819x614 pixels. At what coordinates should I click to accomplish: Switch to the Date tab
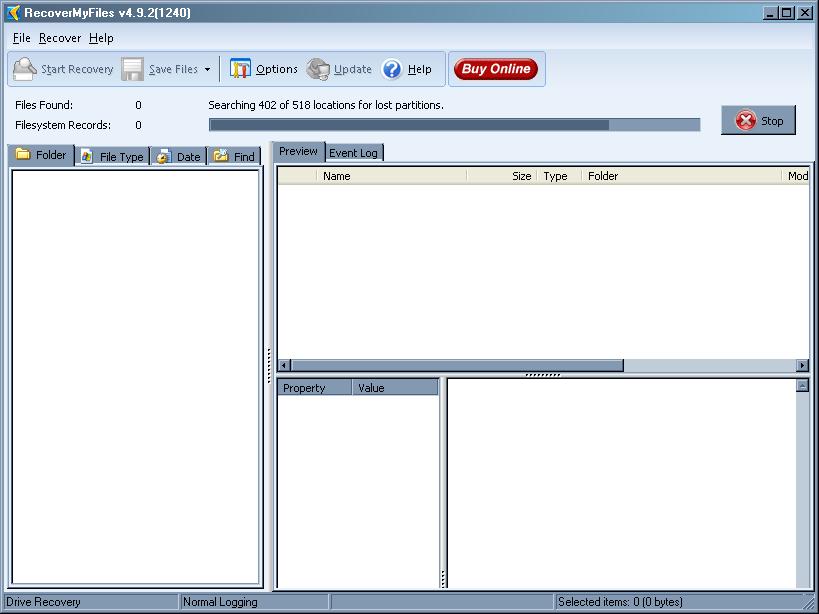[x=178, y=156]
